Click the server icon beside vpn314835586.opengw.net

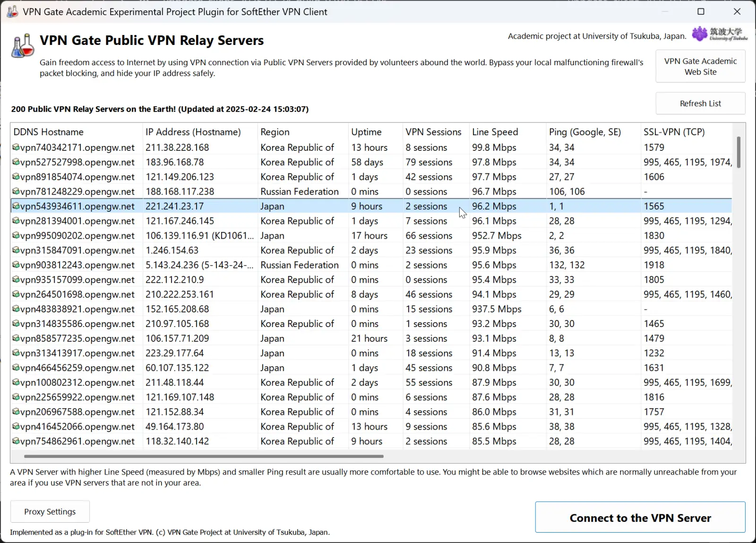pos(16,323)
